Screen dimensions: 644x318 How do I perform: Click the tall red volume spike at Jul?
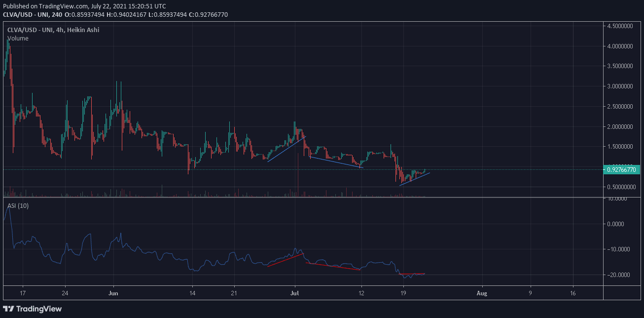(298, 178)
